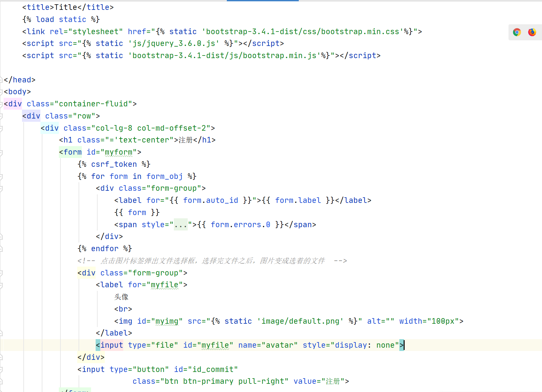This screenshot has width=542, height=392.
Task: Click the id="id_commit" attribute
Action: (206, 369)
